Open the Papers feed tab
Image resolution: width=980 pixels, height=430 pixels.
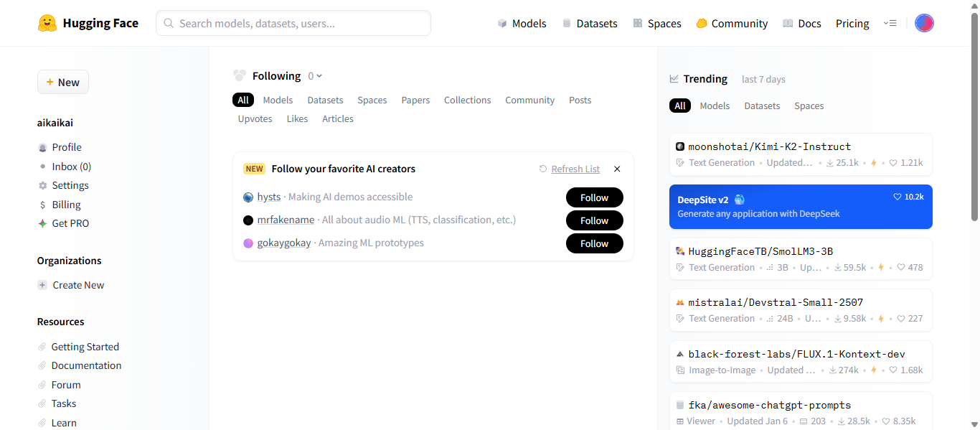pyautogui.click(x=415, y=100)
